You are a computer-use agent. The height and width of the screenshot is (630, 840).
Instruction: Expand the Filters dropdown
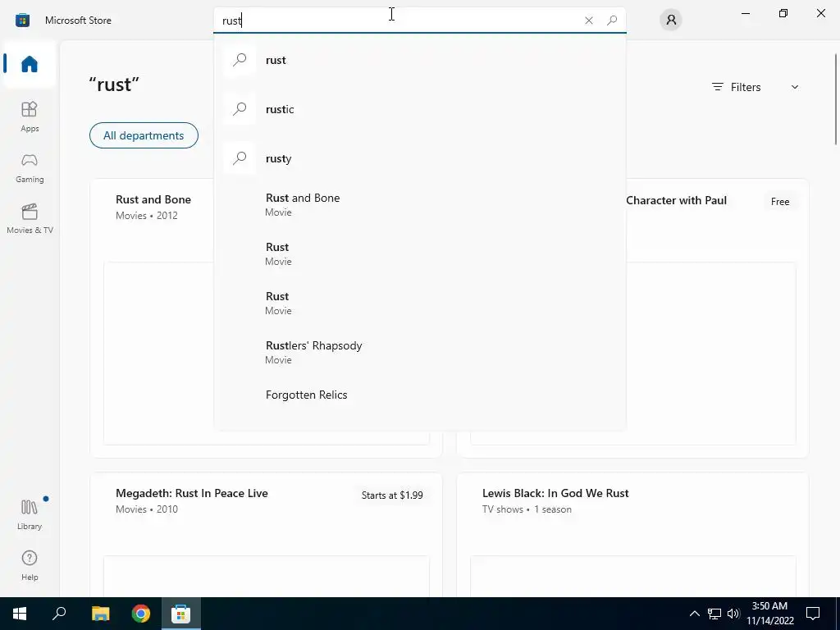coord(756,87)
